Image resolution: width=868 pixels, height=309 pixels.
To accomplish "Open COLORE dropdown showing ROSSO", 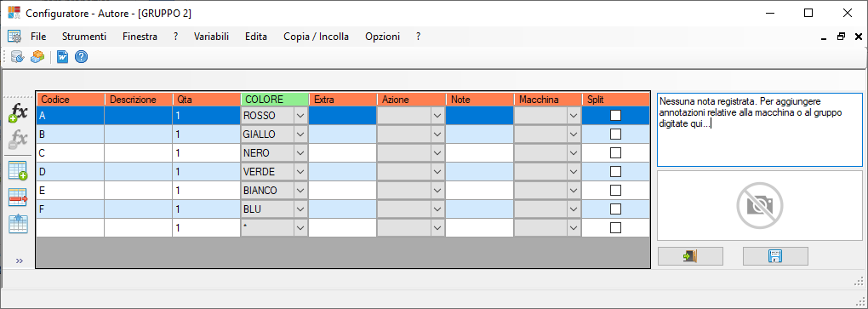I will click(x=300, y=115).
